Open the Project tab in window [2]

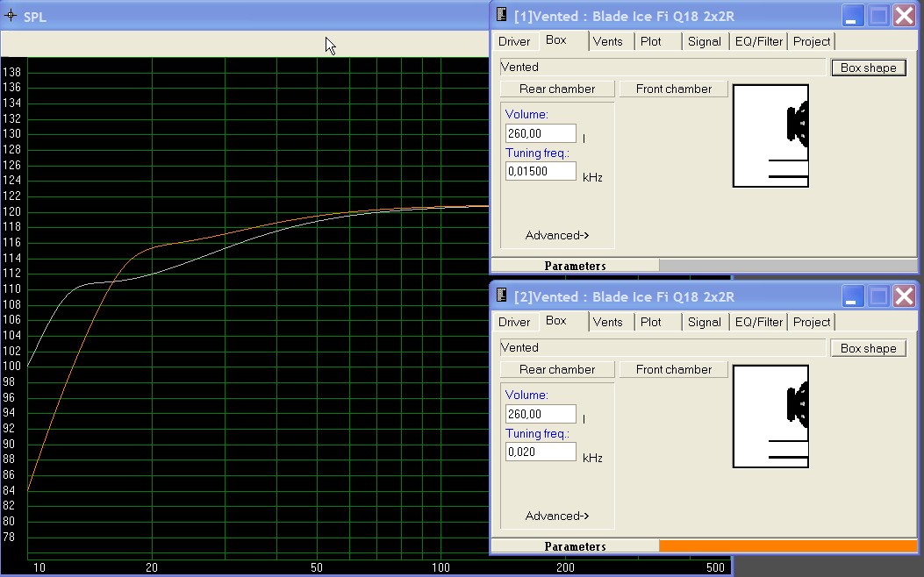812,322
